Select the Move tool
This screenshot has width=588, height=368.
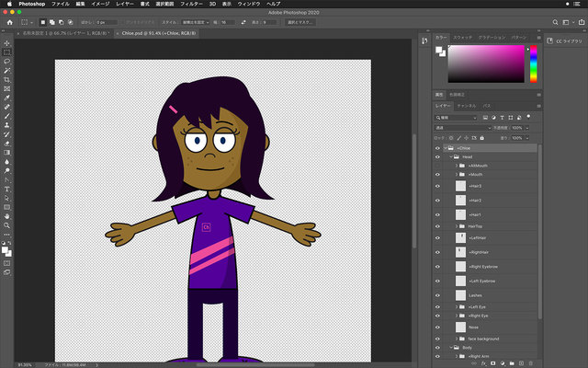click(6, 42)
